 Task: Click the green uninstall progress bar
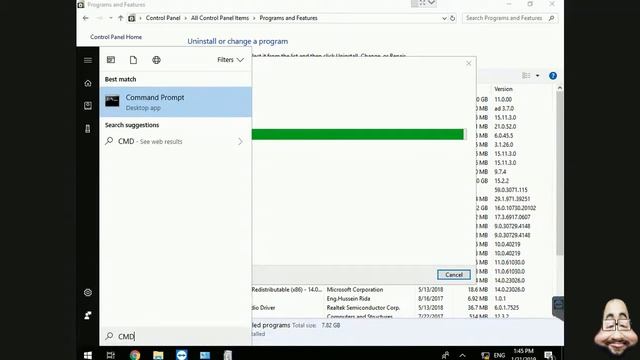(x=358, y=134)
